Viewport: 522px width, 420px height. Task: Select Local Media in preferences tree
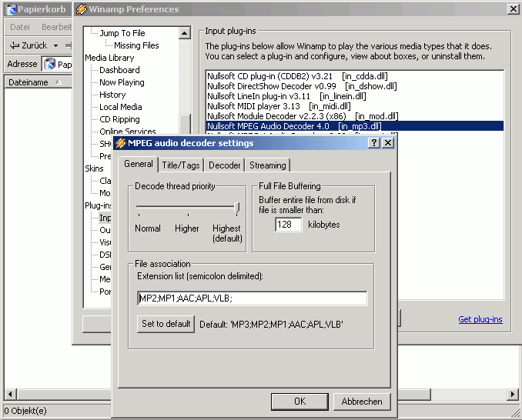[x=121, y=107]
